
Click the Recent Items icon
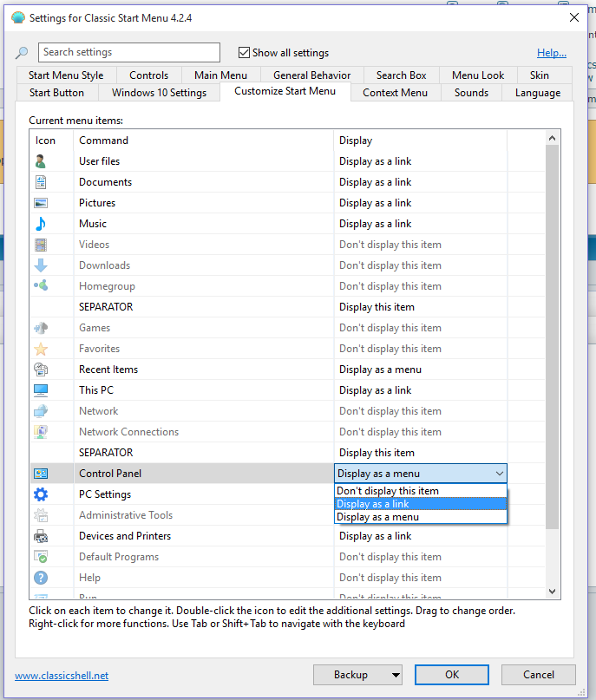[41, 370]
